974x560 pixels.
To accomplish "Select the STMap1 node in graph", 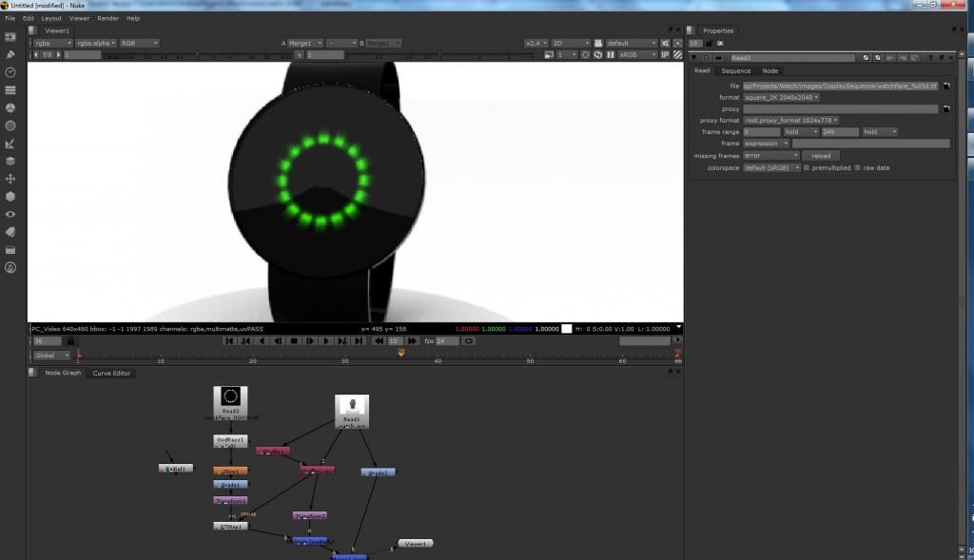I will (230, 526).
